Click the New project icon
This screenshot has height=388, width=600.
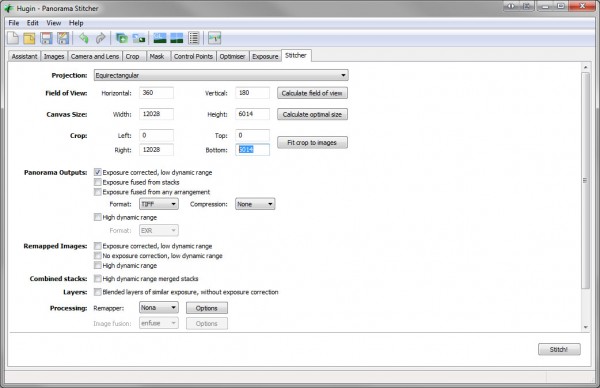13,38
